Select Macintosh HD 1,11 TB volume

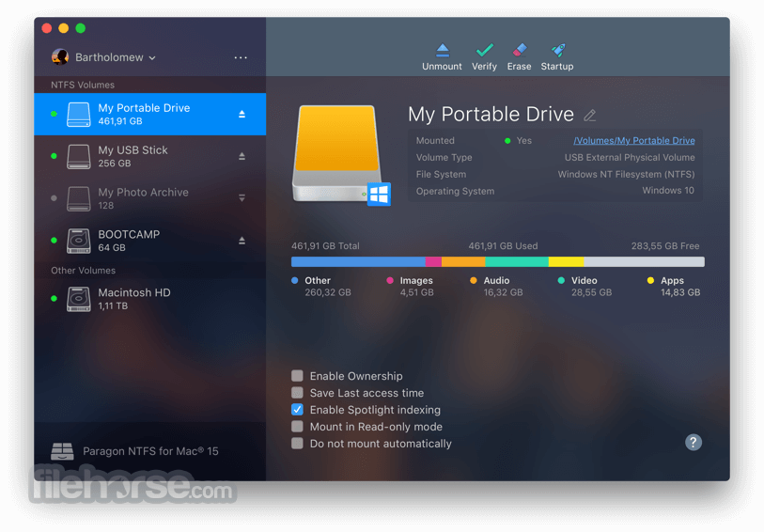pyautogui.click(x=150, y=299)
